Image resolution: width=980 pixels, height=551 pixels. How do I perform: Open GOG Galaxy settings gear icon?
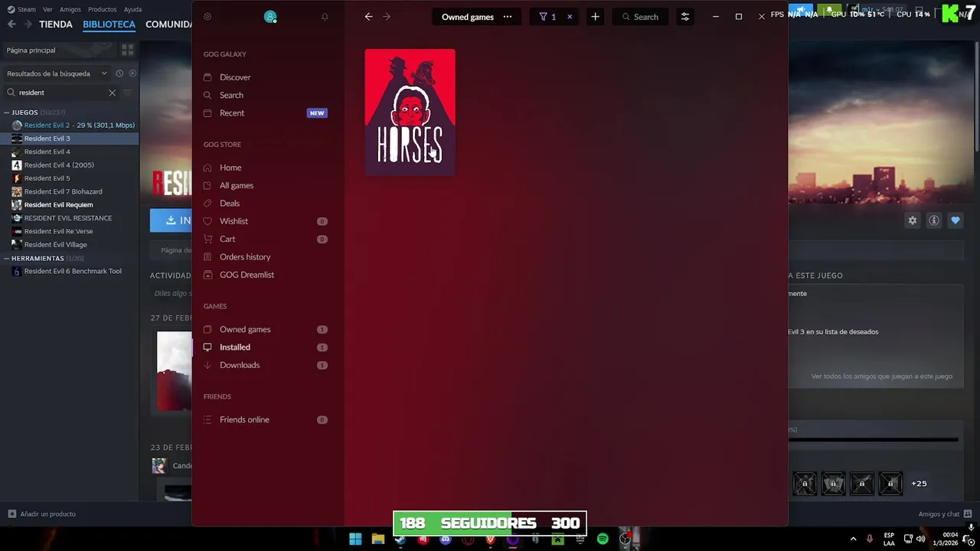pos(207,17)
